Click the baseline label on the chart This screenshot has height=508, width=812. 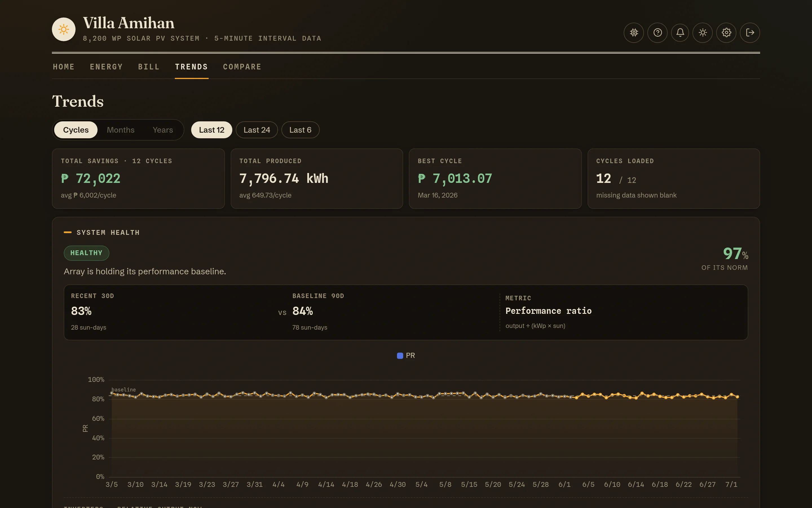tap(123, 390)
